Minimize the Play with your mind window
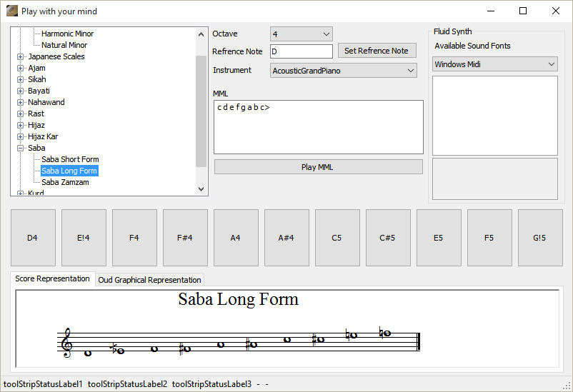 (491, 11)
